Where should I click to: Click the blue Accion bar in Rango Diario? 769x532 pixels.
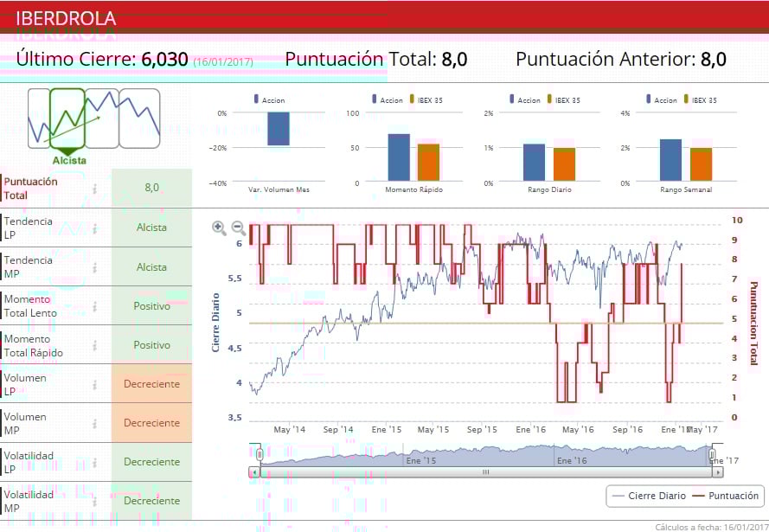534,163
